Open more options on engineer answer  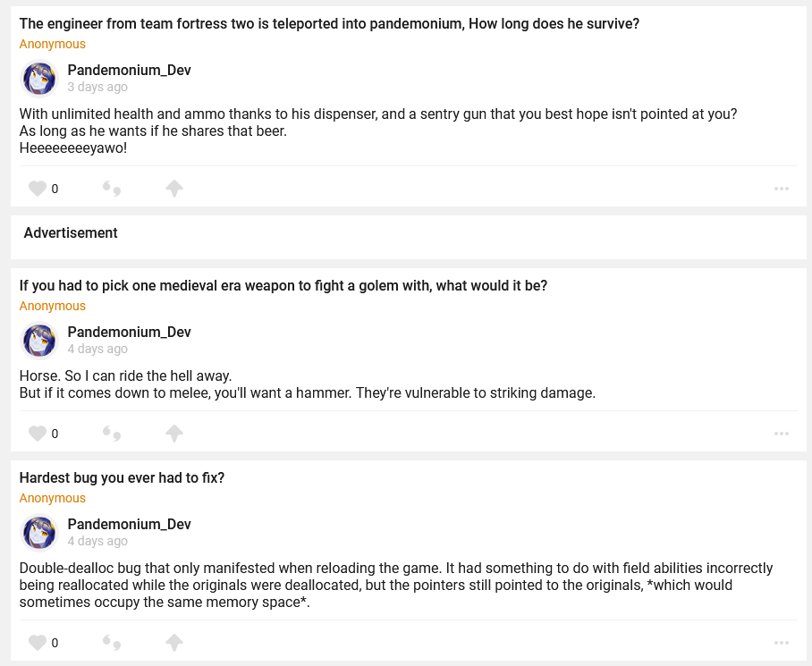[782, 189]
